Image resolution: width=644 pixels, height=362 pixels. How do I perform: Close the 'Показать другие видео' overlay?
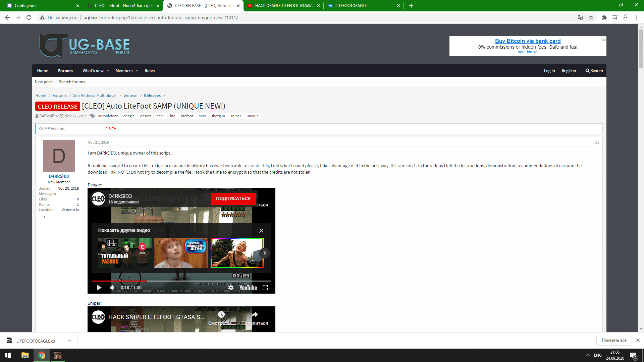click(x=261, y=231)
